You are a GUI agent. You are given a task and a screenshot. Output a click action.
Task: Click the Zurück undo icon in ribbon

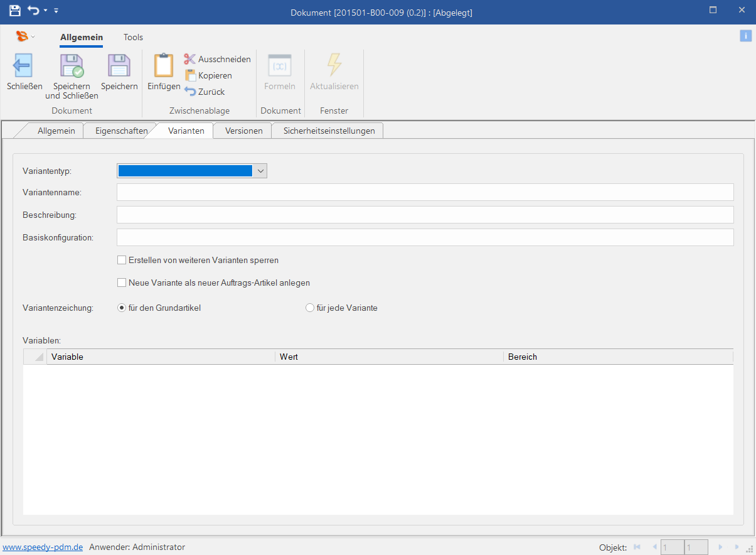pos(190,92)
